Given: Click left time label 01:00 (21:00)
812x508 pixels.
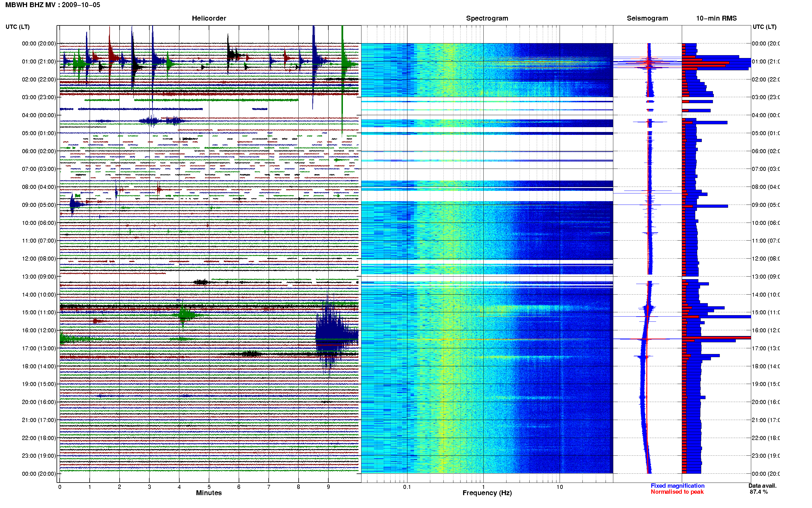Looking at the screenshot, I should [x=39, y=61].
